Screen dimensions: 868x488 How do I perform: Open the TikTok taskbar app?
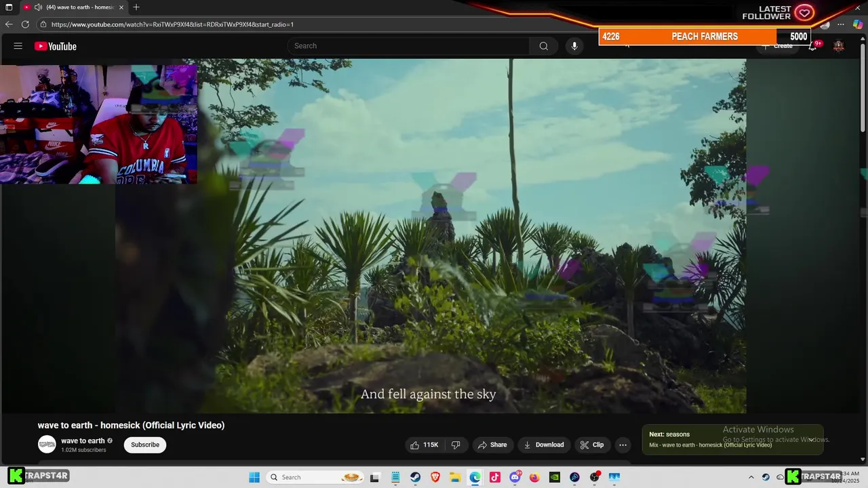coord(495,477)
